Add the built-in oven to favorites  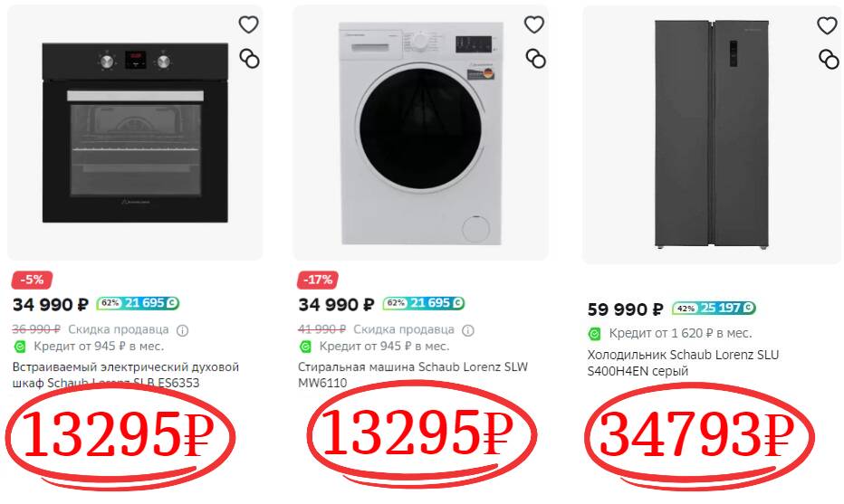248,25
